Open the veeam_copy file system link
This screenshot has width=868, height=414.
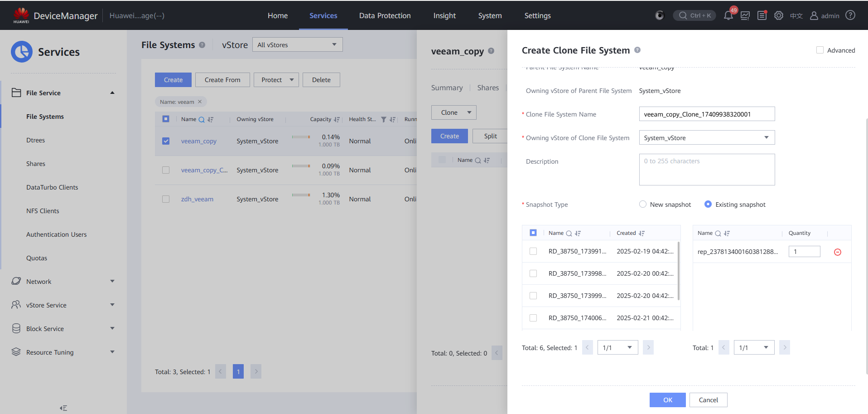pos(198,141)
